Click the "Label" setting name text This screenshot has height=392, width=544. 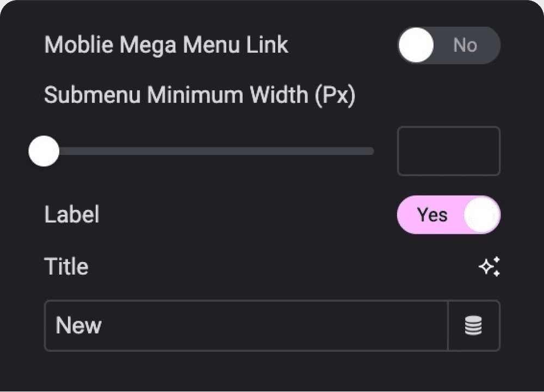coord(71,215)
